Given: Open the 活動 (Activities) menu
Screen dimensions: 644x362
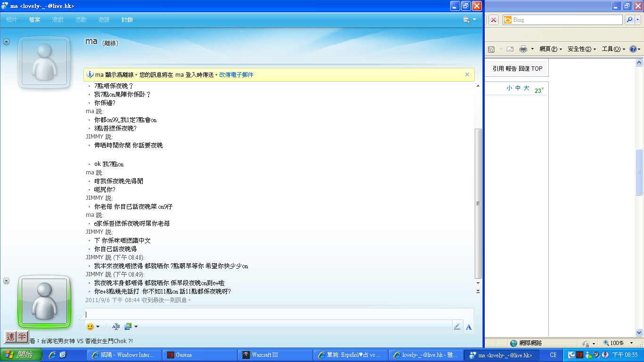Looking at the screenshot, I should coord(81,20).
